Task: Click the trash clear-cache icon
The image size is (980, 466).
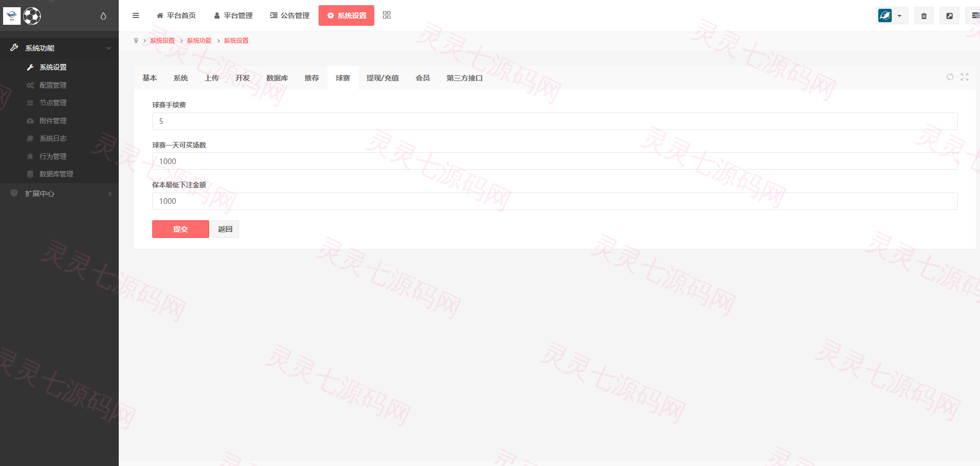Action: [924, 16]
